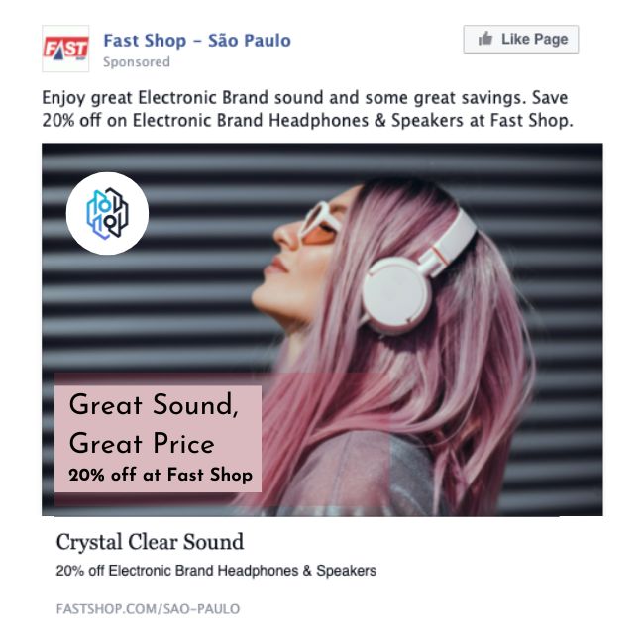Click the circular brand logo in ad image
The image size is (644, 644).
107,214
